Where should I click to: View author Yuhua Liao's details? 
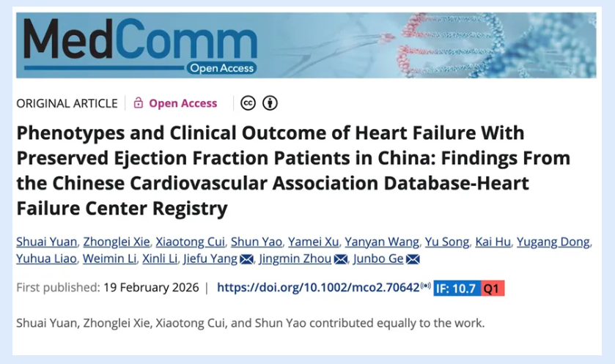click(45, 259)
